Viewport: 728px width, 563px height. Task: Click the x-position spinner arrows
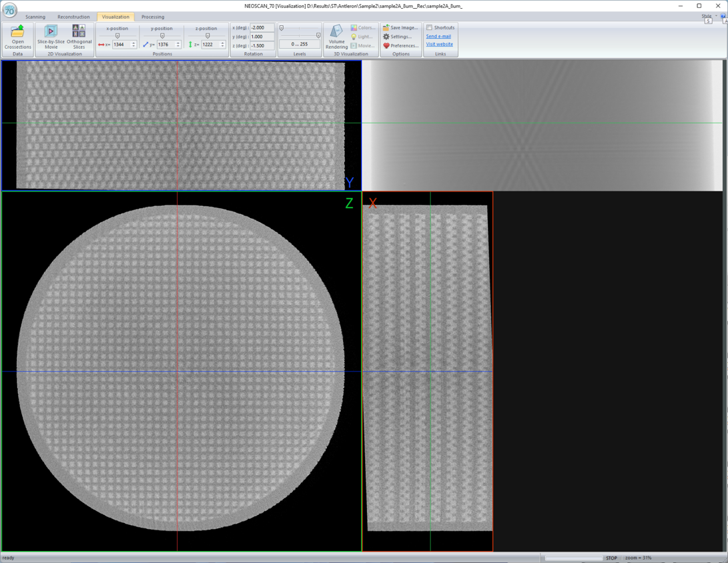[133, 45]
